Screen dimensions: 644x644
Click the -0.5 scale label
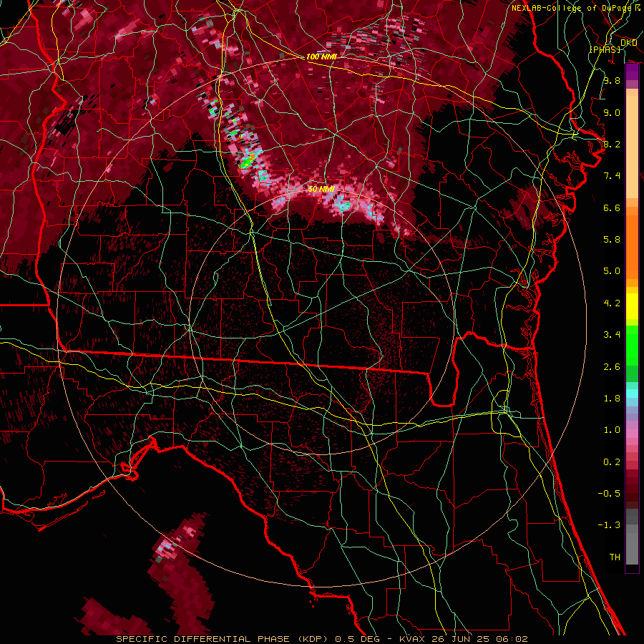(x=609, y=494)
